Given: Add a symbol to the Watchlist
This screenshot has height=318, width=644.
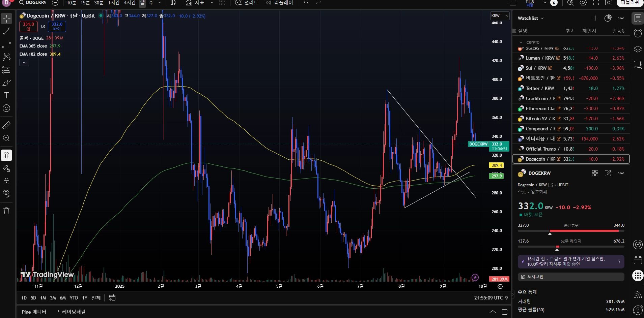Looking at the screenshot, I should pyautogui.click(x=595, y=18).
